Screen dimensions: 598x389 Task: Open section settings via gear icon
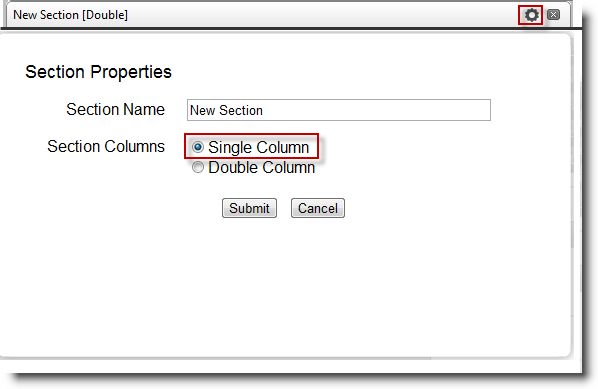coord(531,15)
